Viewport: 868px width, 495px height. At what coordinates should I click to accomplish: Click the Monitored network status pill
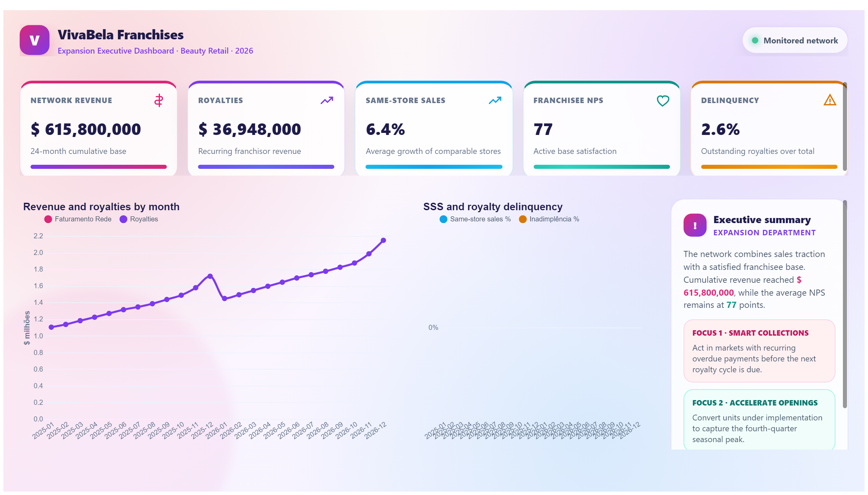pyautogui.click(x=794, y=40)
